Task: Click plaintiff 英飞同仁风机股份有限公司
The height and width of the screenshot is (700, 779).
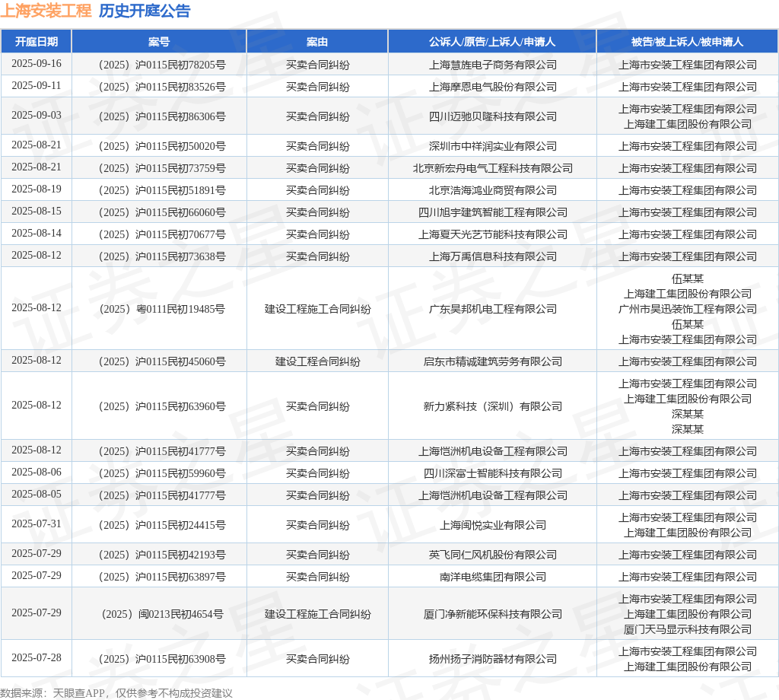Action: tap(492, 555)
